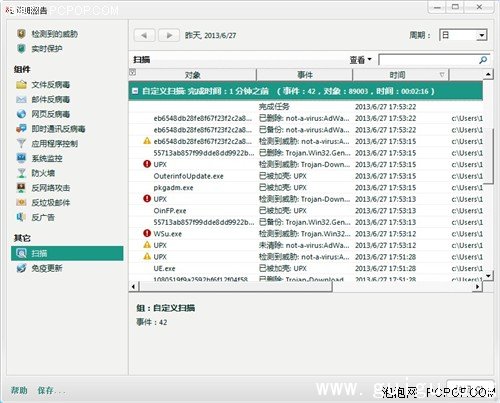Screen dimensions: 500x403
Task: Open the 实时保护 shield icon
Action: pyautogui.click(x=21, y=49)
